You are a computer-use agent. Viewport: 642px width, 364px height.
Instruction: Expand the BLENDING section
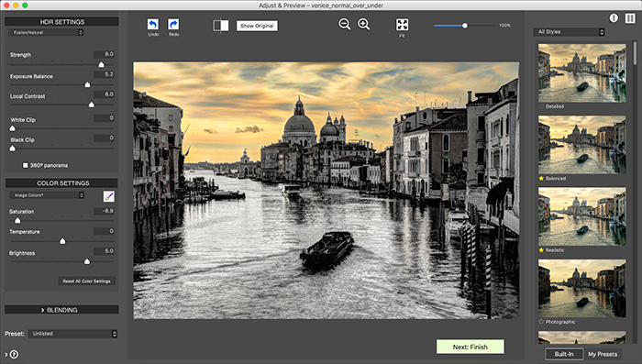pos(61,310)
